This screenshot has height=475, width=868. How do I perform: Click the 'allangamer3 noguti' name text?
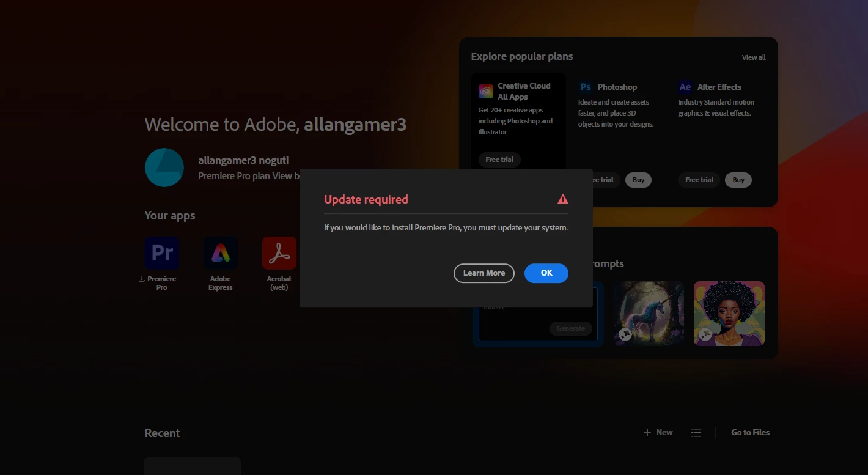coord(243,160)
